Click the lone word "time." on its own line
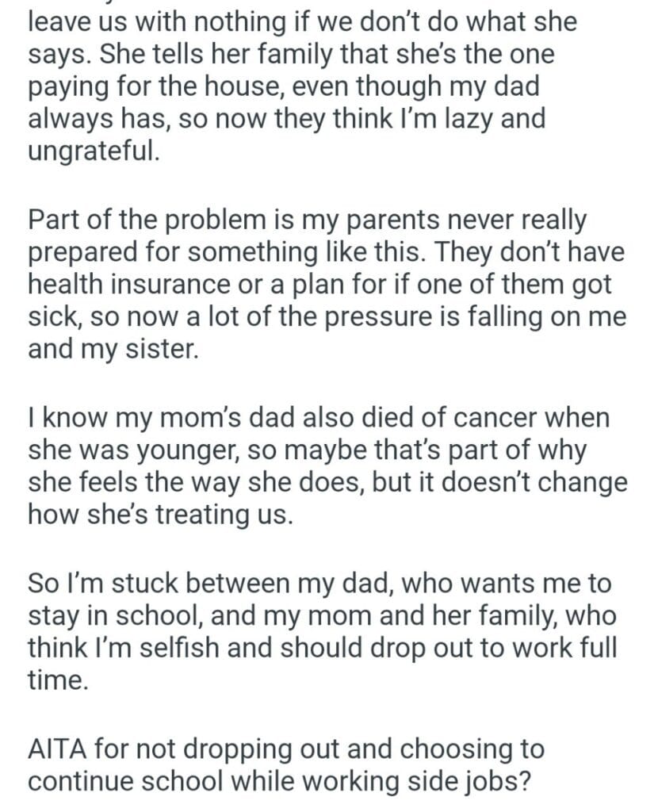 pyautogui.click(x=56, y=680)
